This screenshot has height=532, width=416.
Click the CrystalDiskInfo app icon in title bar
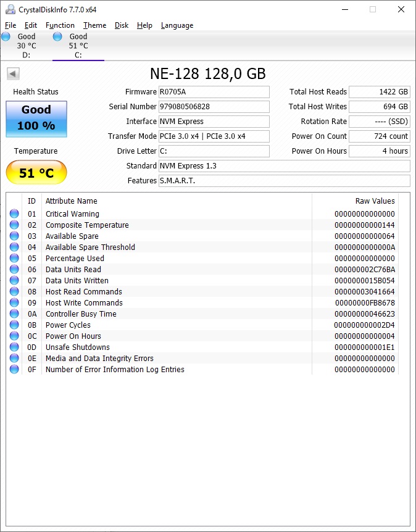10,9
